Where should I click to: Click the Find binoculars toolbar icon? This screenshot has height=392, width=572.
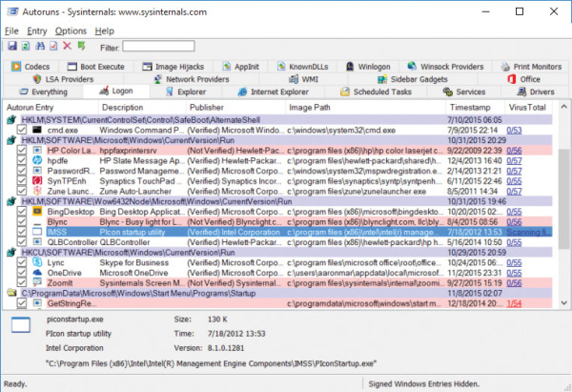(x=40, y=46)
